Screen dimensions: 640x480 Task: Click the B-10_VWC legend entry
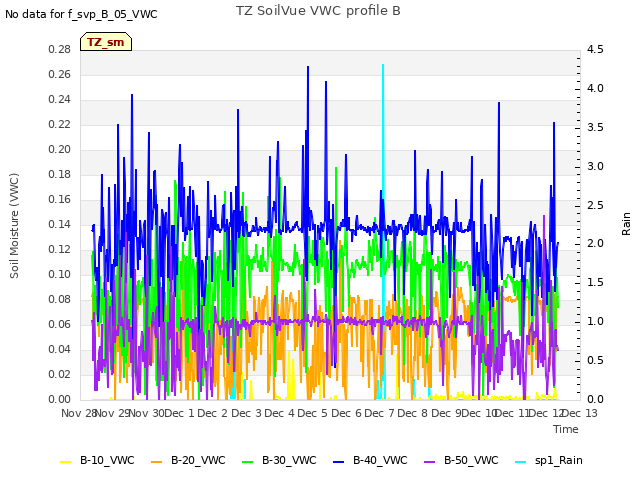(97, 461)
